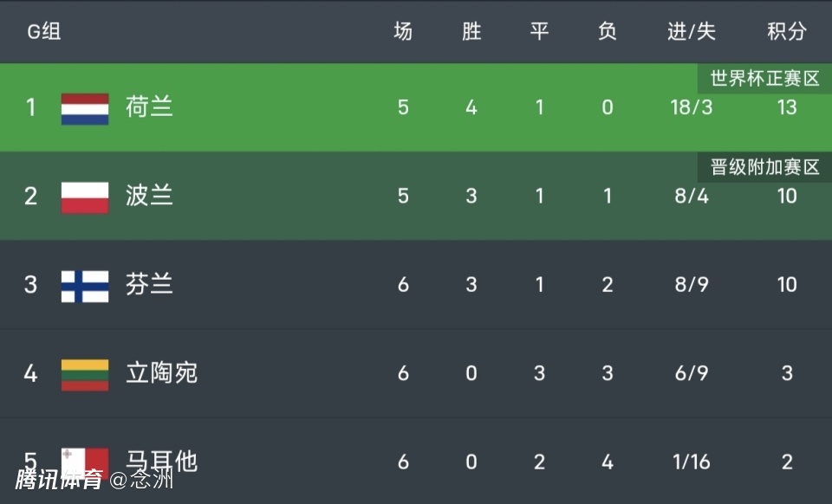Click the 腾讯体育 watermark
832x504 pixels.
[x=59, y=479]
